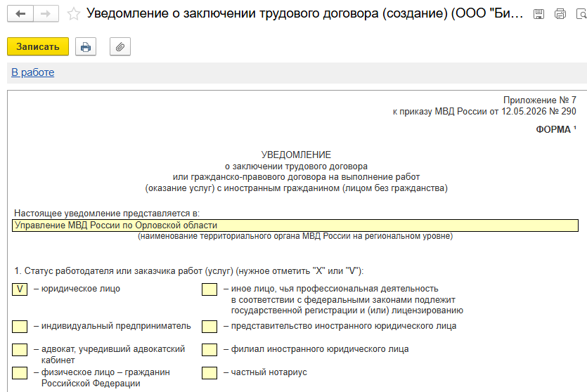
Task: Check 'филиал иностранного юридического лица' box
Action: [x=209, y=350]
